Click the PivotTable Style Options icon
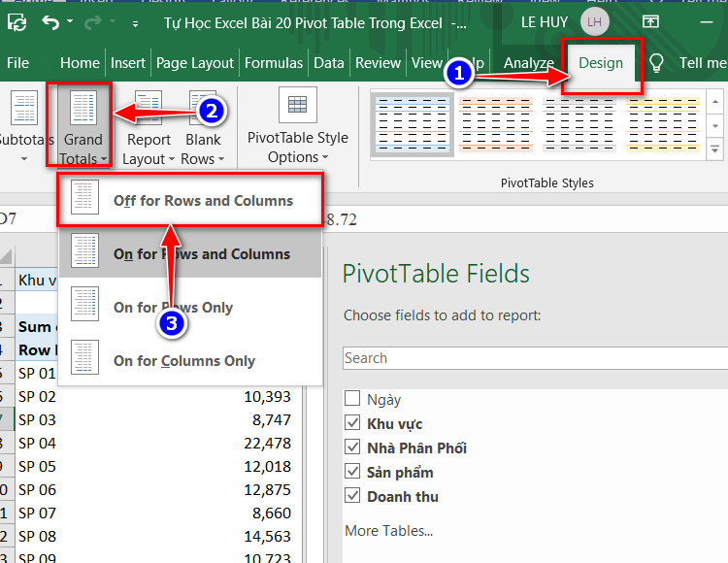The height and width of the screenshot is (563, 728). click(x=298, y=105)
